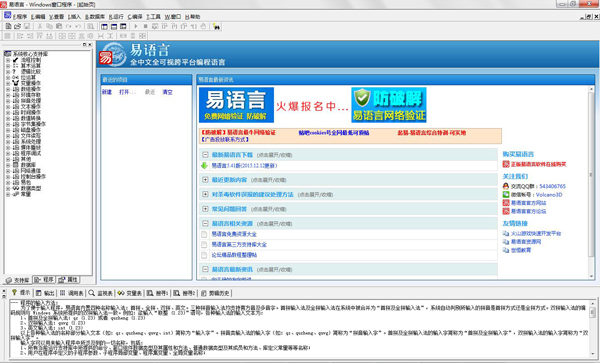Open the V.查看 menu
Viewport: 600px width, 363px height.
pyautogui.click(x=57, y=17)
